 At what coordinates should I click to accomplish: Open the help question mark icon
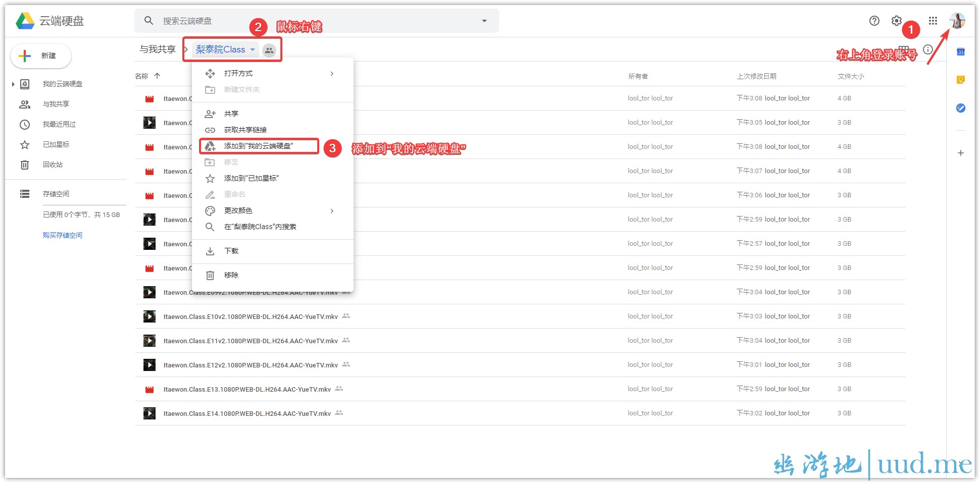(x=874, y=21)
